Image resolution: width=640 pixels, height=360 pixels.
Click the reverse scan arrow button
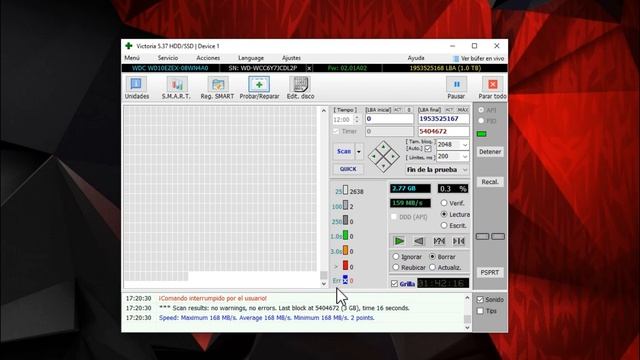coord(419,241)
